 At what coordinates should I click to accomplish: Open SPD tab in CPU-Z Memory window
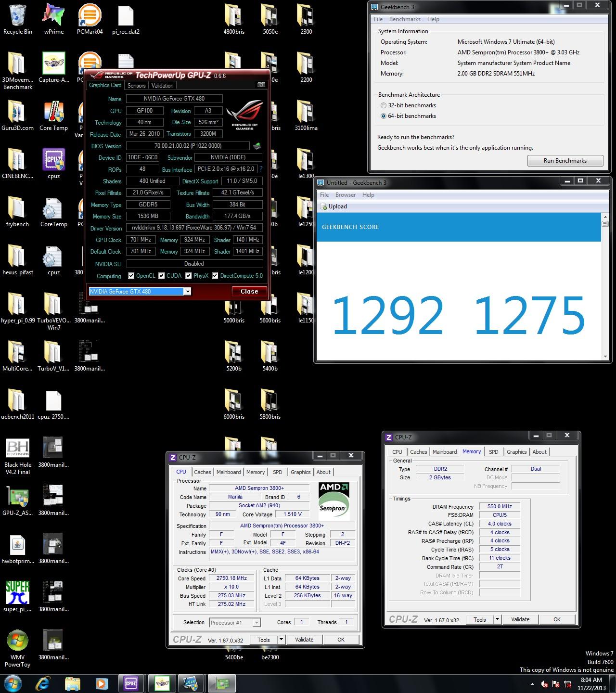(493, 452)
